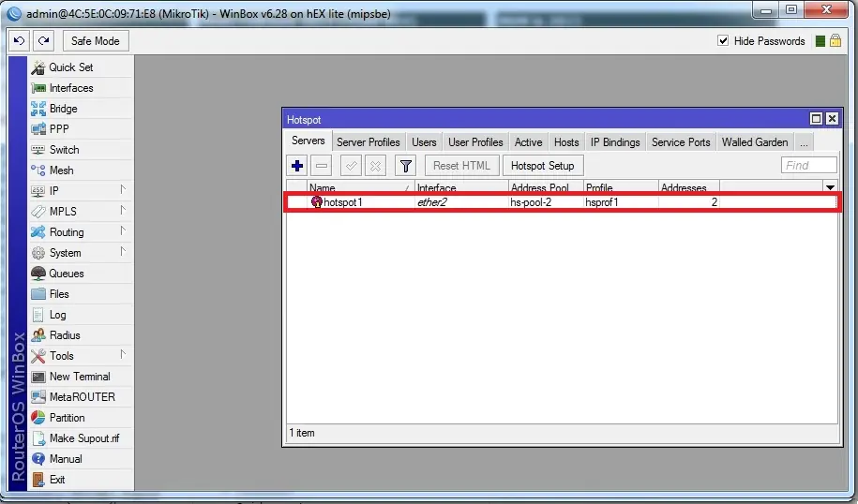Toggle the Safe Mode button

pos(96,41)
